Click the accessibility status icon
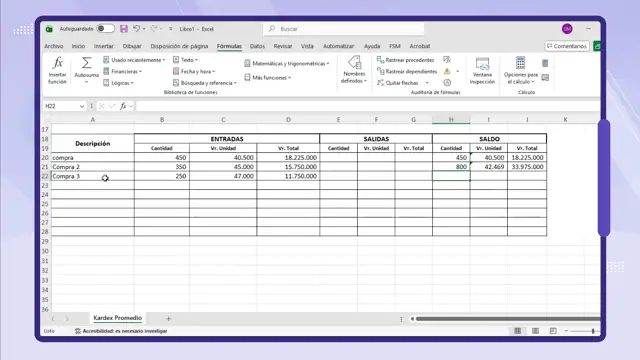This screenshot has height=360, width=640. click(x=78, y=331)
